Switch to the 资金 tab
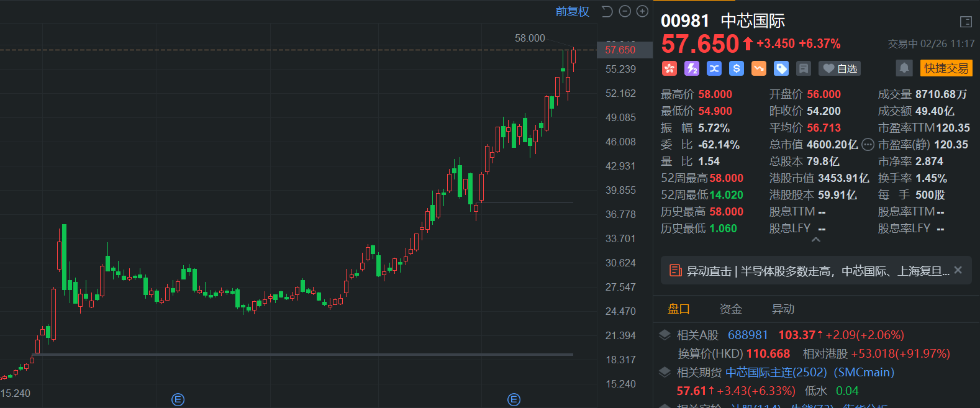The image size is (980, 408). coord(730,309)
